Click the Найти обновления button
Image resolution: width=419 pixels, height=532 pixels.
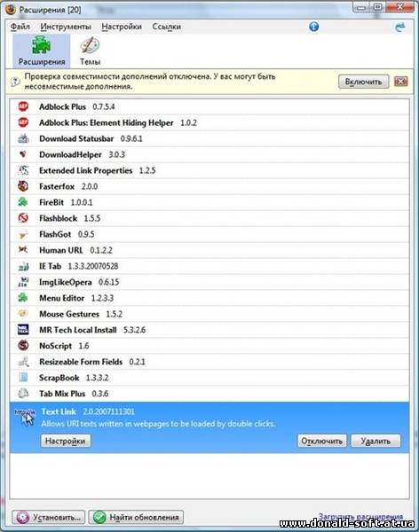coord(137,517)
